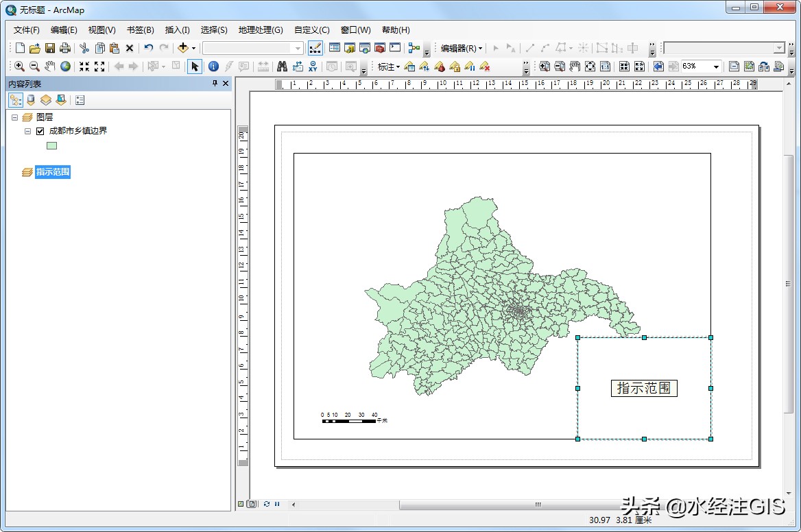
Task: Activate the Pan tool
Action: point(49,66)
